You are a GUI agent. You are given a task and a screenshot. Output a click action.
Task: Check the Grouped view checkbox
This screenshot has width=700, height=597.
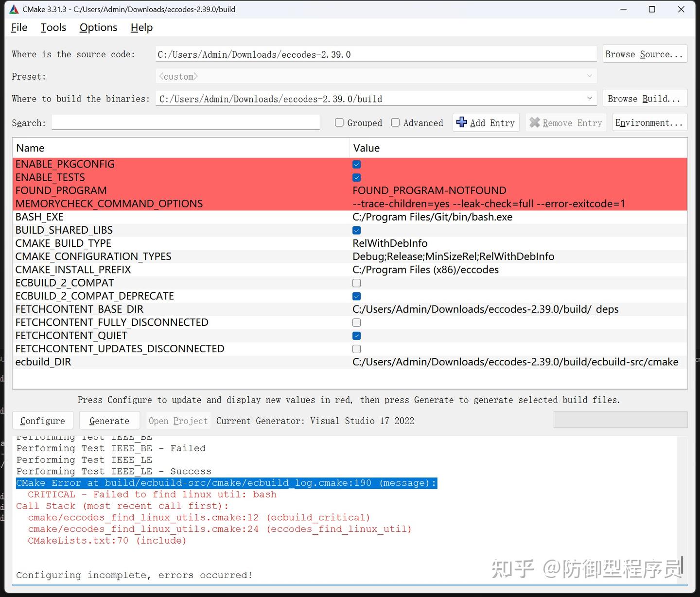(x=339, y=122)
